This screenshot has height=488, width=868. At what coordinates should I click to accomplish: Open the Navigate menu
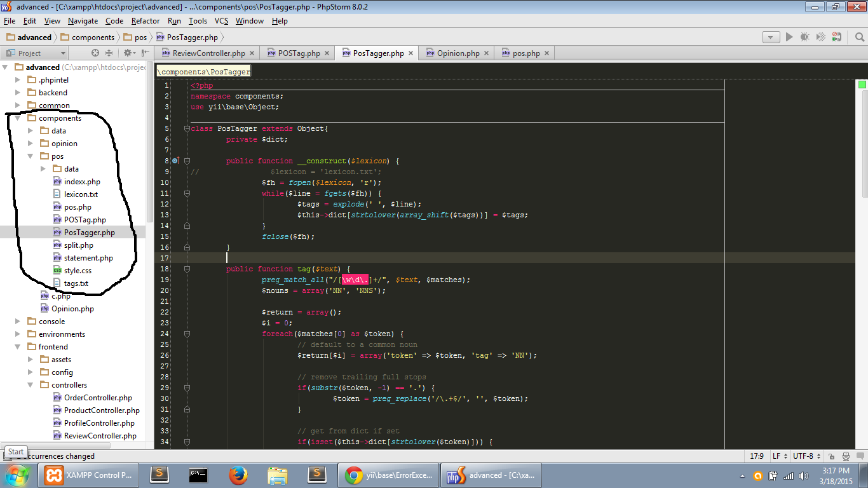(x=83, y=21)
